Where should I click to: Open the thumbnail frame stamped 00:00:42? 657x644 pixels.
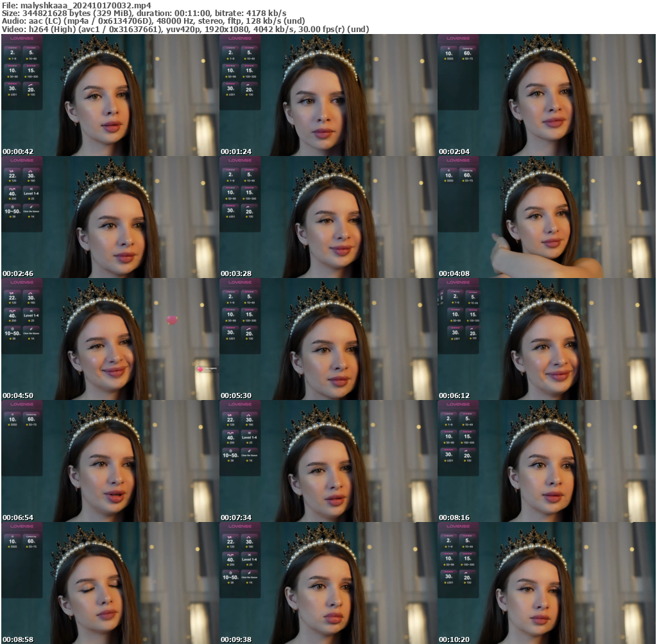(109, 95)
